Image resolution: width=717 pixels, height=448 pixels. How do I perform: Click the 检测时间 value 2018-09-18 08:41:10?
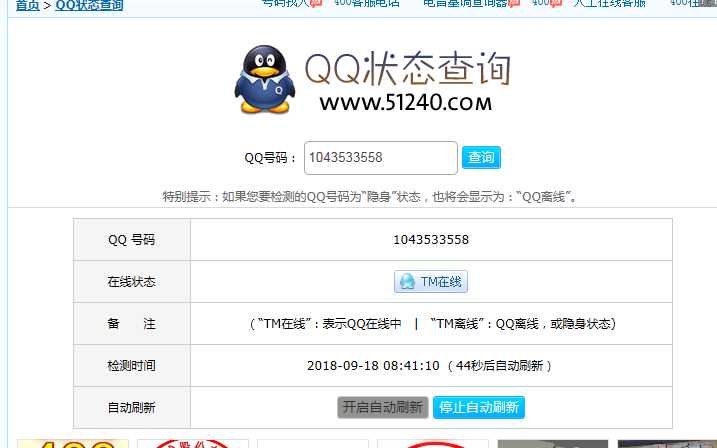373,366
